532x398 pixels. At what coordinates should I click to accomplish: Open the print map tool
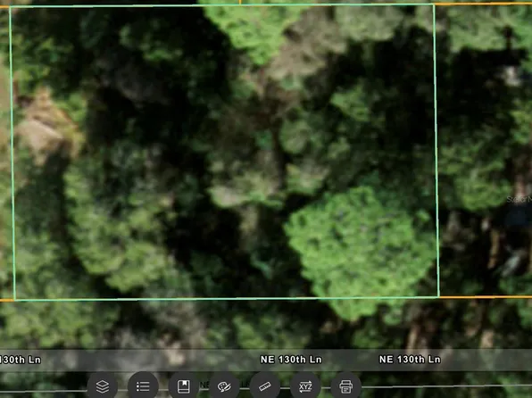(x=346, y=386)
